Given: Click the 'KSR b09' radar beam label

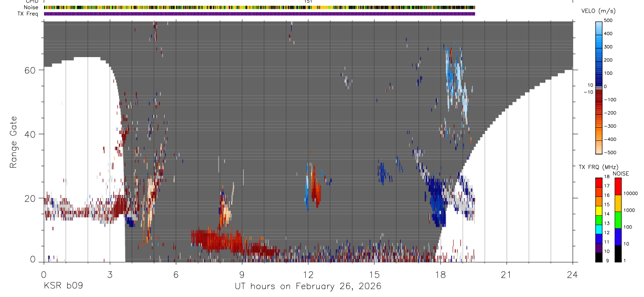Looking at the screenshot, I should tap(62, 287).
